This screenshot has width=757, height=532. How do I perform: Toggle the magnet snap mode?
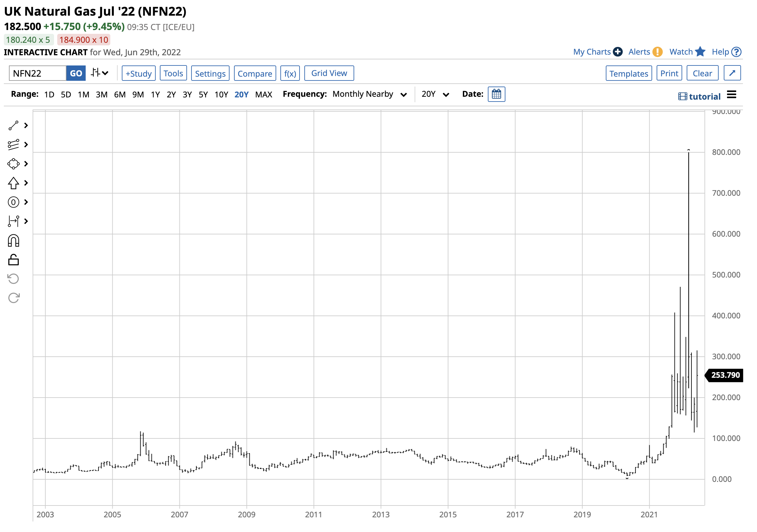pyautogui.click(x=13, y=241)
